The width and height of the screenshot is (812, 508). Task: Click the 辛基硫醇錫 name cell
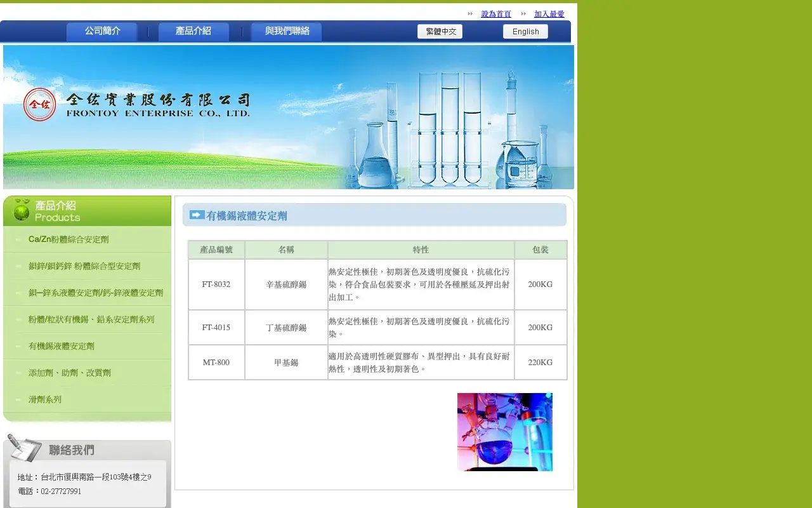[x=286, y=284]
